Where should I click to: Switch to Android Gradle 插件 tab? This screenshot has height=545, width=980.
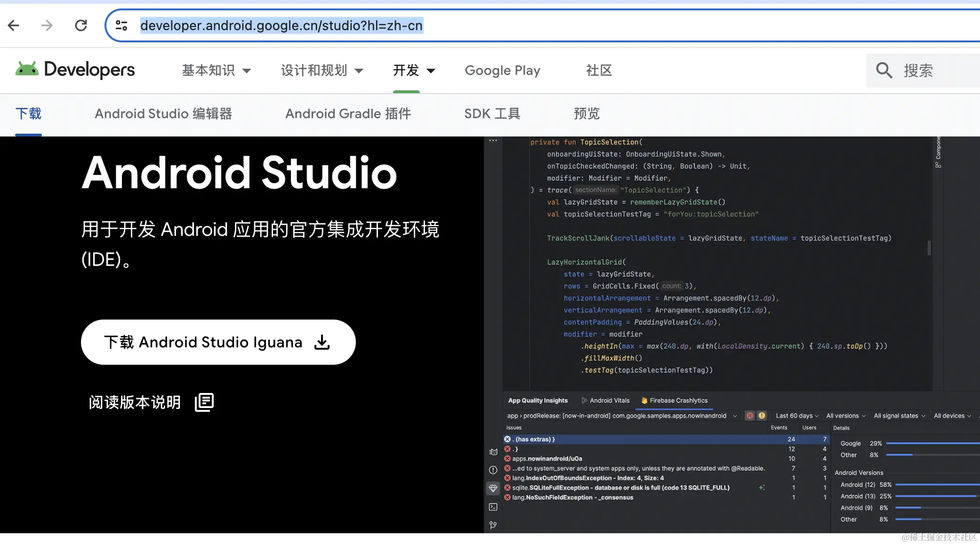348,114
